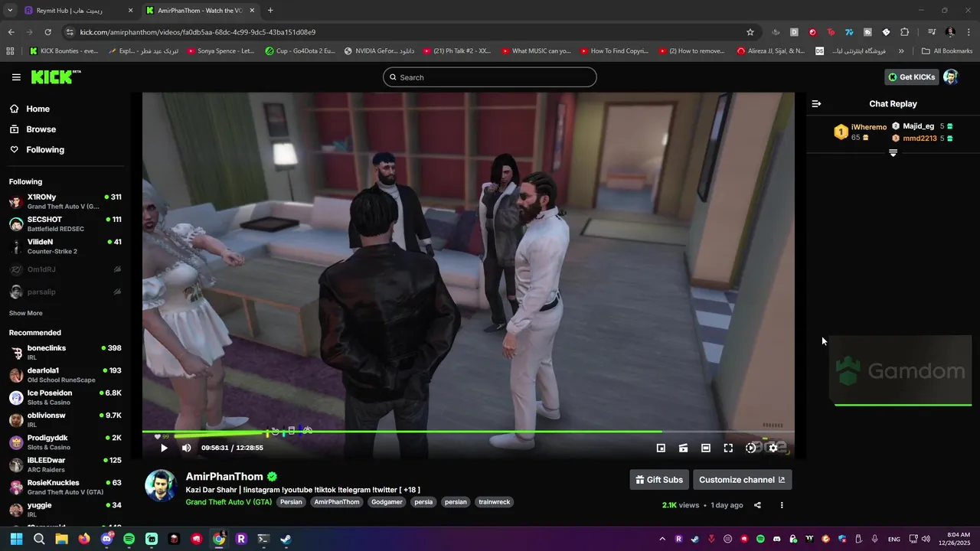
Task: Play the video
Action: (x=164, y=448)
